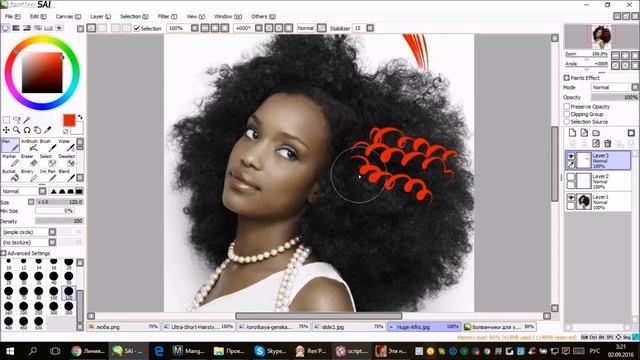
Task: Select the Marker tool
Action: (10, 161)
